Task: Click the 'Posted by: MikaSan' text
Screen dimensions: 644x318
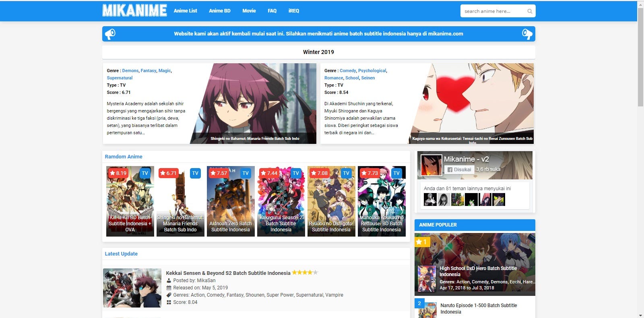Action: 194,281
